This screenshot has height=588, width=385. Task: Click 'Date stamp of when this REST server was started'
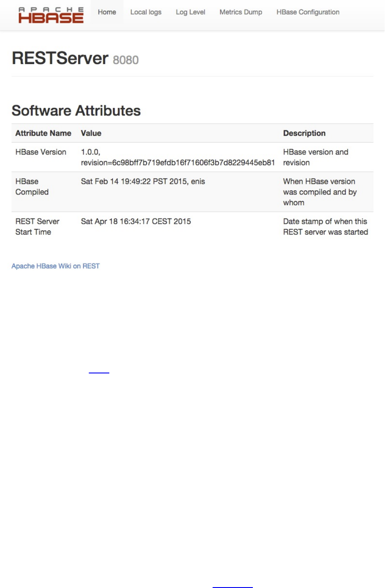[326, 226]
